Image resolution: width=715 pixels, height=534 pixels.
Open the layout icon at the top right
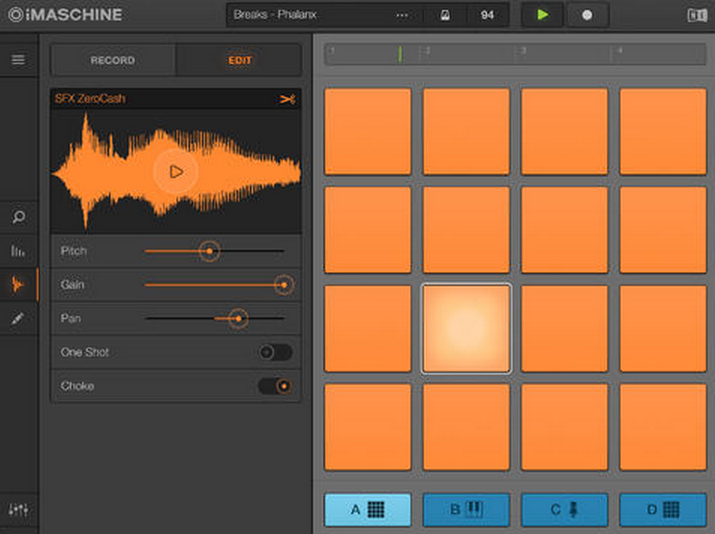(697, 15)
